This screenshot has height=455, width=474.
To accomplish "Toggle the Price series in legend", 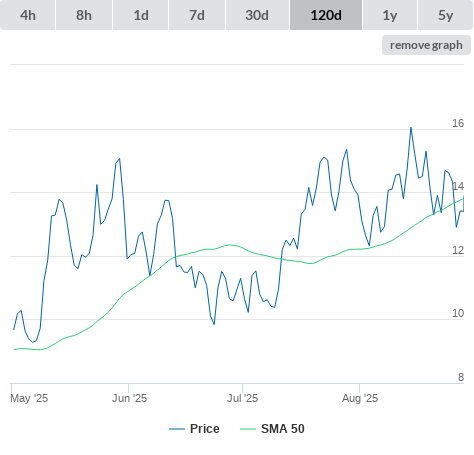I will pyautogui.click(x=205, y=429).
